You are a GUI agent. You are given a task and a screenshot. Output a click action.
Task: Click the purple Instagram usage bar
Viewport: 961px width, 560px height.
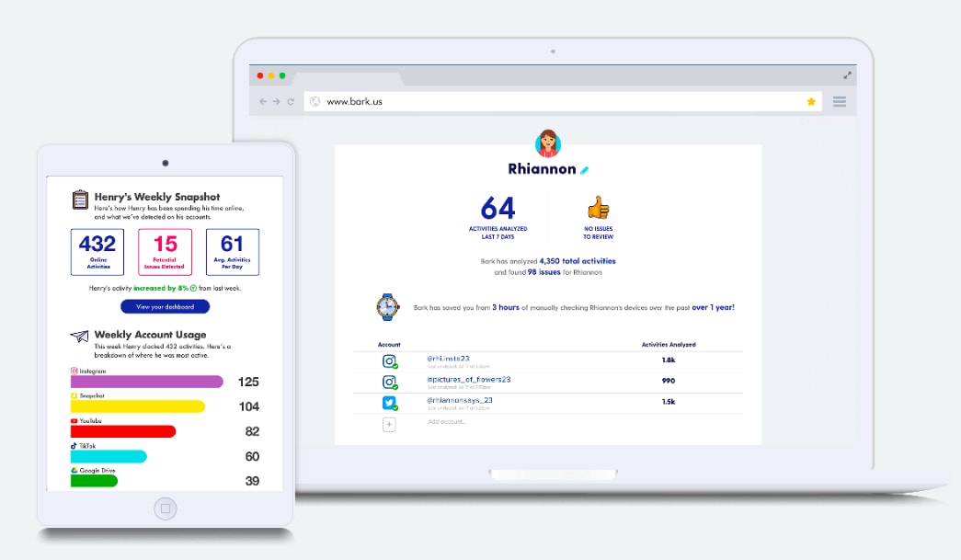click(x=147, y=382)
